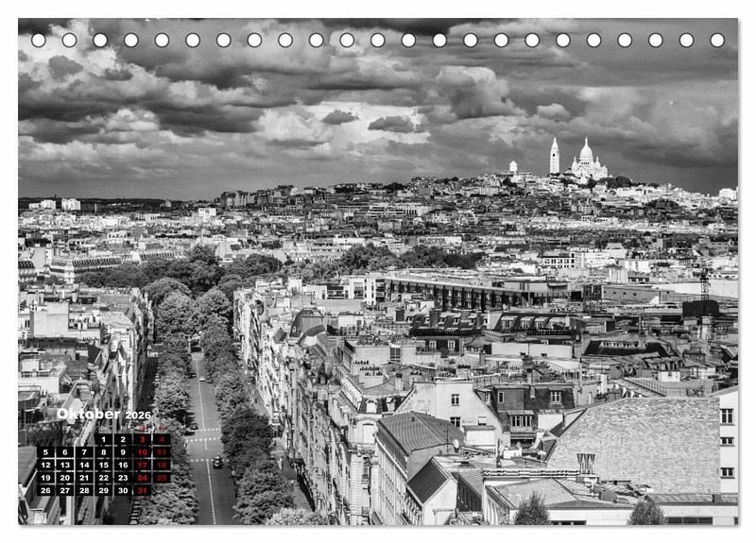Viewport: 756px width, 543px height.
Task: Select date 30 in the calendar
Action: pos(123,490)
